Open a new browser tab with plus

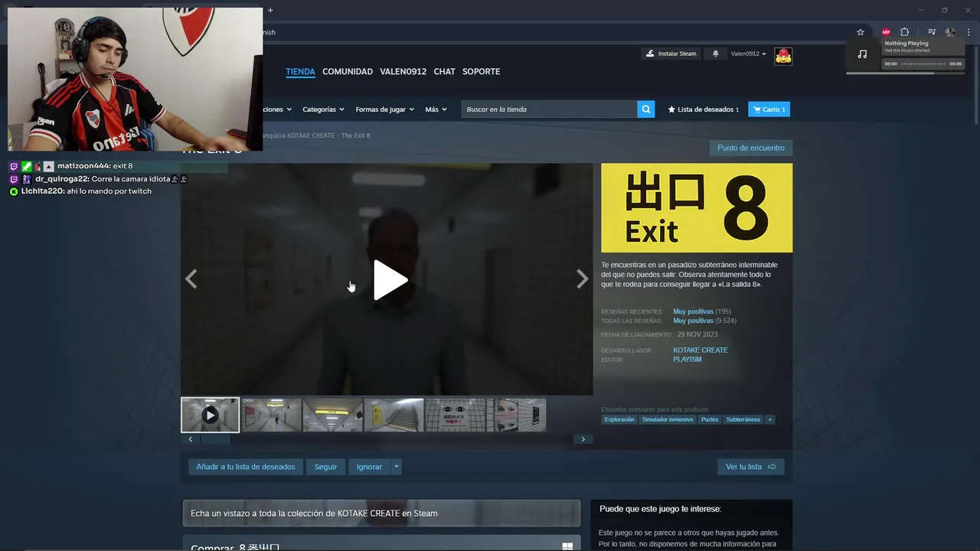(270, 10)
